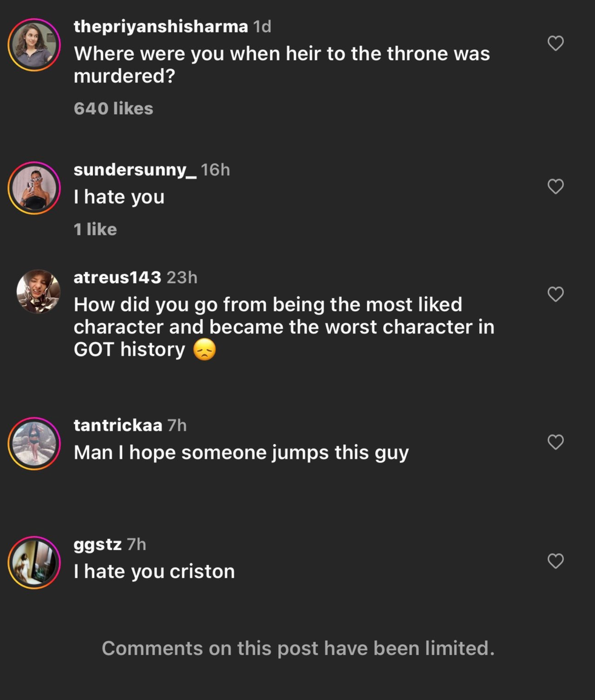595x700 pixels.
Task: View sundersunny_'s story avatar
Action: pos(34,188)
